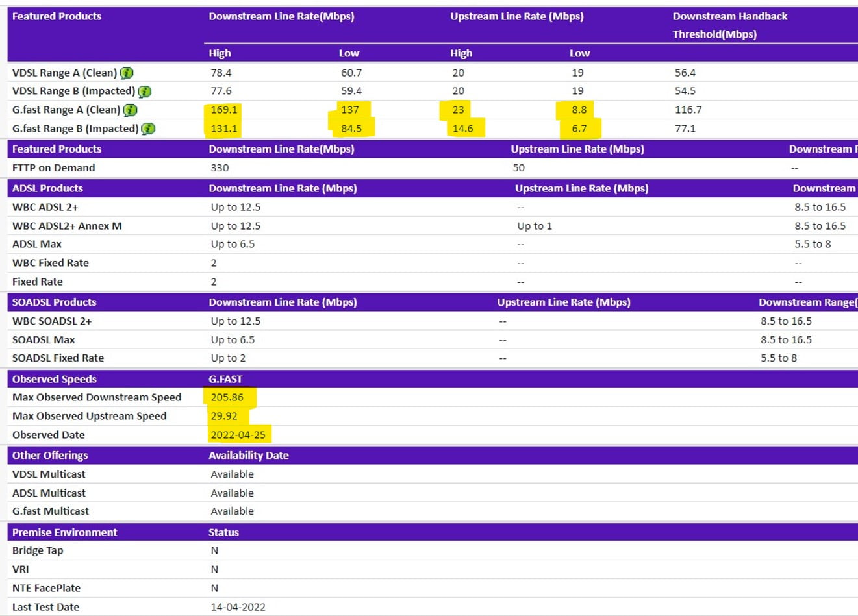The height and width of the screenshot is (616, 858).
Task: Select the 29.92 max upstream speed value
Action: [x=223, y=416]
